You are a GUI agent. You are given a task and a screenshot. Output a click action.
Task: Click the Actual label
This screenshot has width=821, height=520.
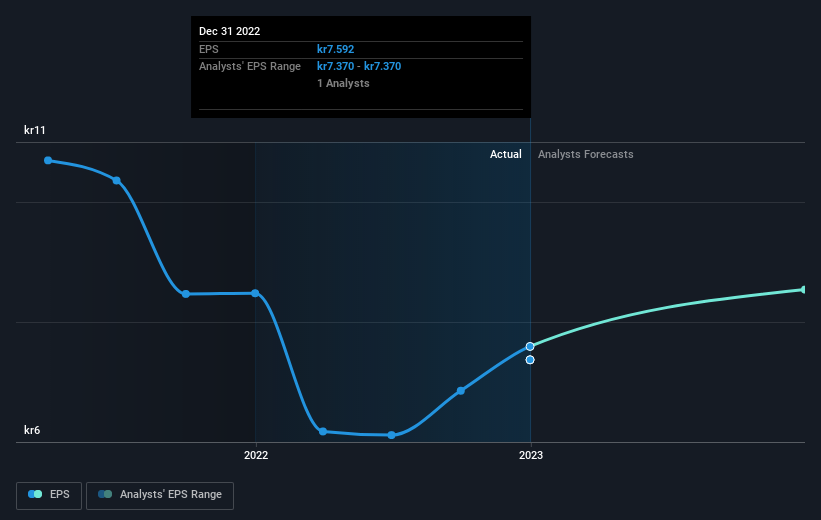[x=505, y=154]
